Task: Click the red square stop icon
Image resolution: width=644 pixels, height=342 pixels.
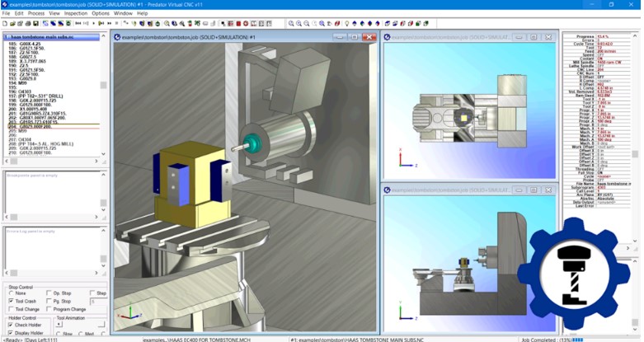Action: (x=238, y=23)
